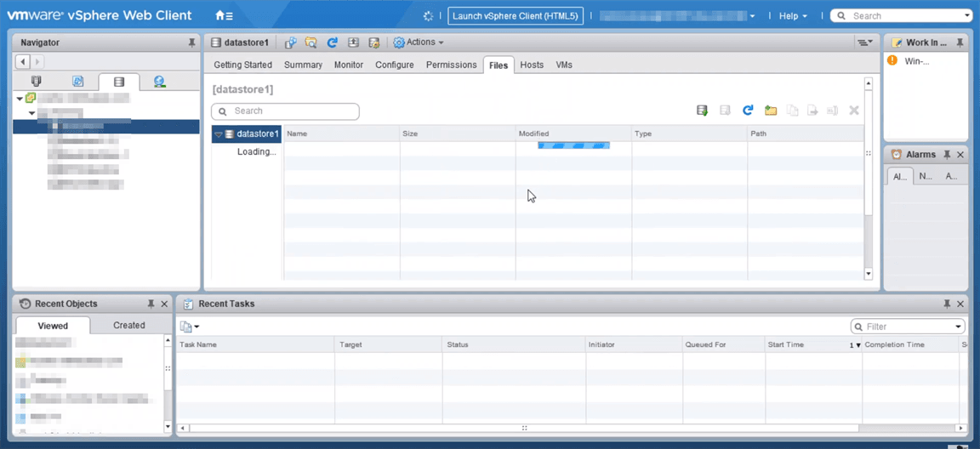
Task: Click the grayed download file icon
Action: point(726,111)
